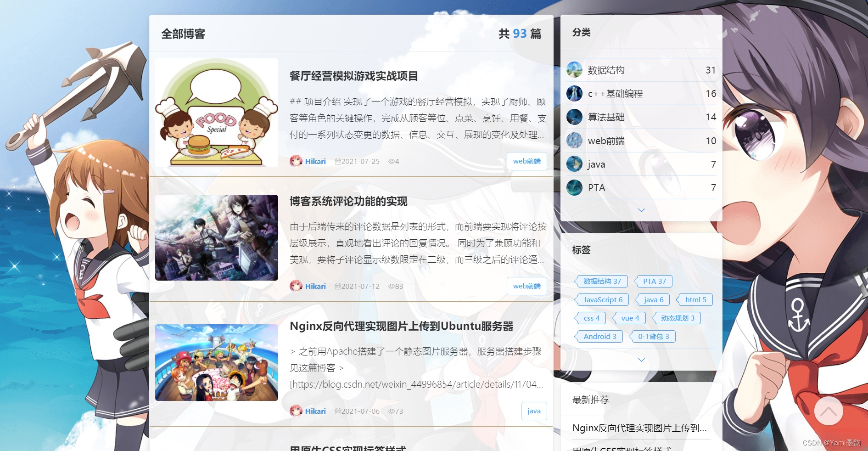Click the calendar icon beside 2021-07-06
Viewport: 868px width, 451px height.
pyautogui.click(x=338, y=412)
